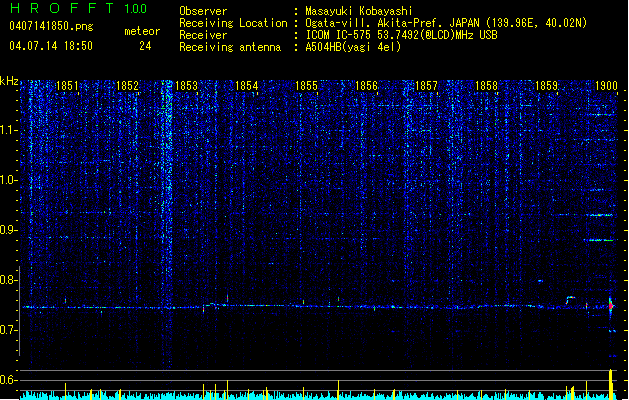Click the 1900 time marker

(606, 86)
